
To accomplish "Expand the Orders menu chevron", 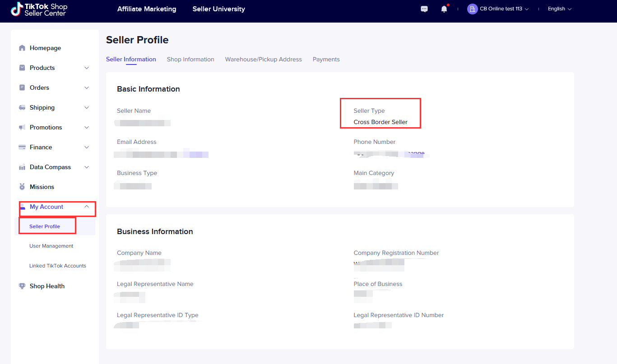I will 87,88.
